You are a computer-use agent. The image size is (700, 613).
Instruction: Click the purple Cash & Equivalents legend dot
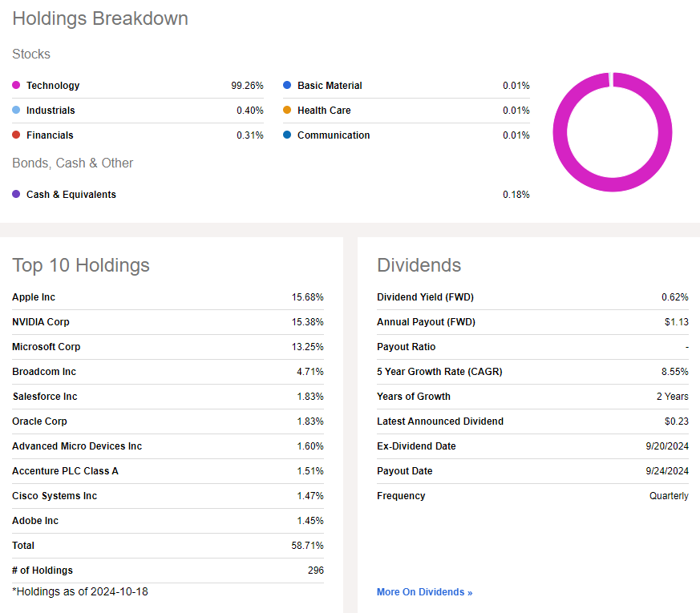point(16,194)
